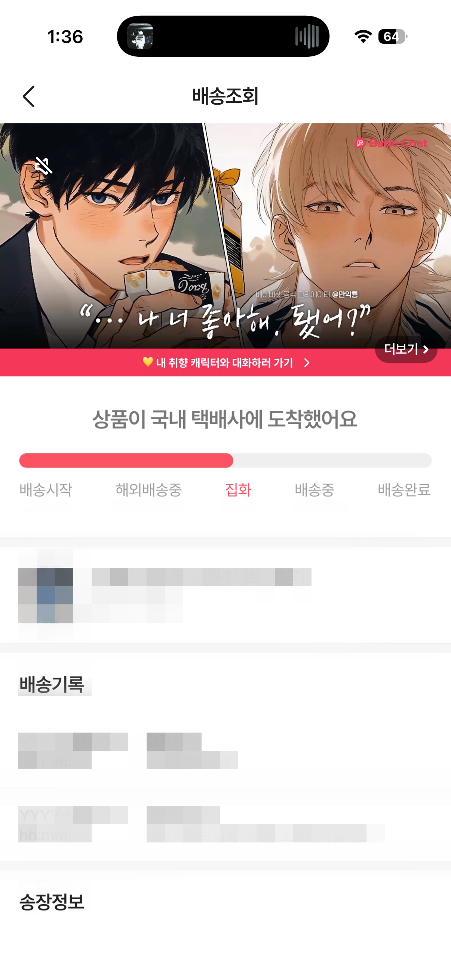The image size is (451, 980).
Task: Tap the 배송기록 section heading
Action: tap(52, 684)
